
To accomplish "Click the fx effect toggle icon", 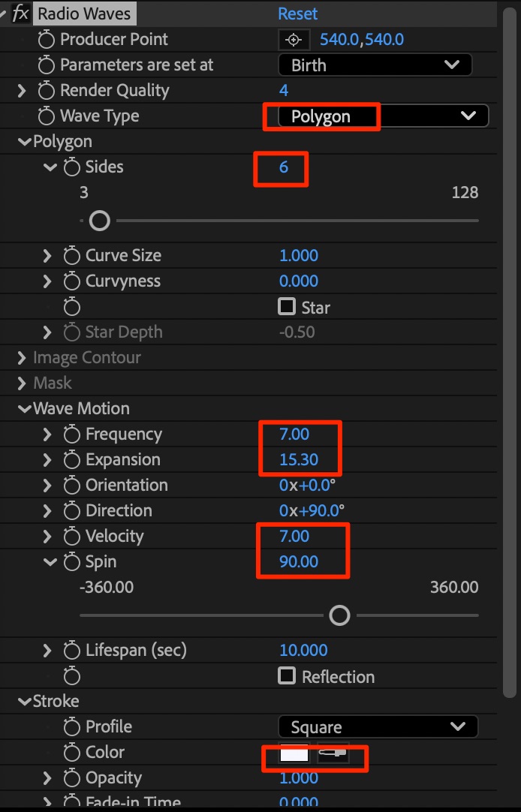I will (x=20, y=14).
